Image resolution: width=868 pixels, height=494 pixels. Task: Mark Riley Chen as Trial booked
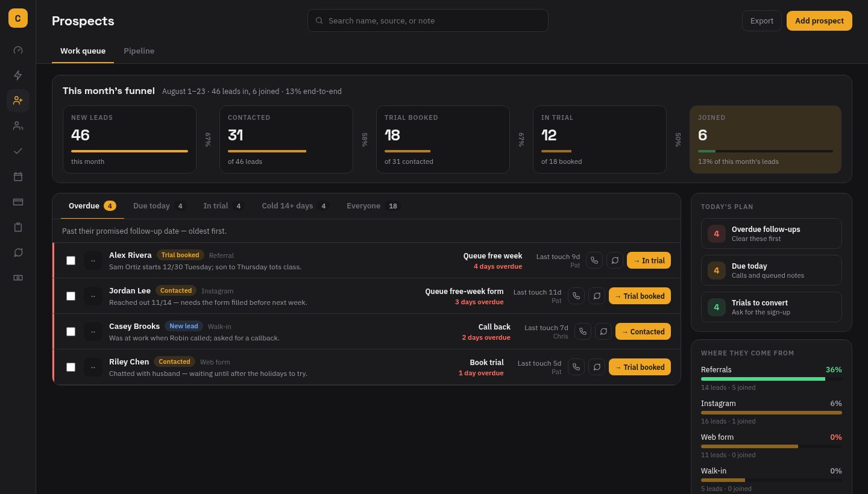coord(640,367)
